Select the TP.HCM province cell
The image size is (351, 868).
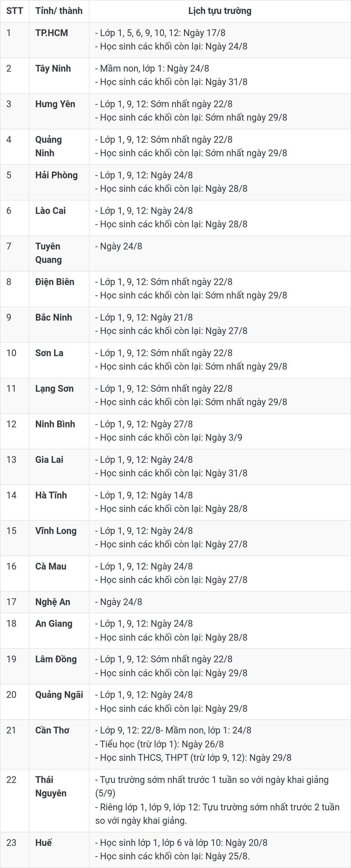tap(59, 40)
